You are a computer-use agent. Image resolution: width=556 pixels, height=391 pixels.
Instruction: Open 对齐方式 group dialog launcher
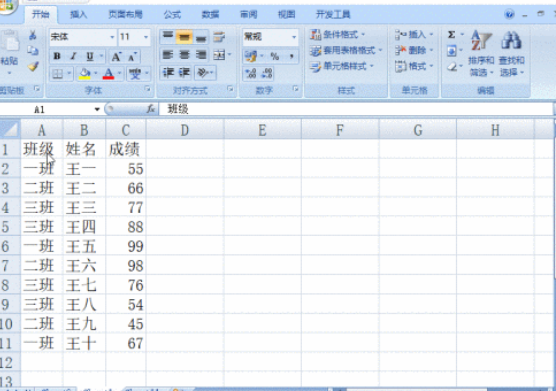click(230, 89)
